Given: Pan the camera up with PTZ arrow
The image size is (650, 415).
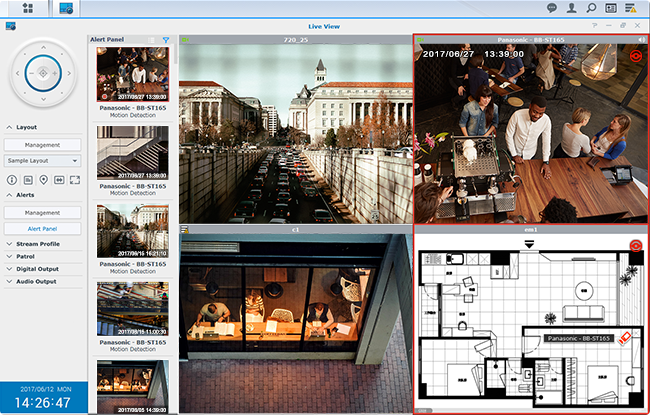Looking at the screenshot, I should 42,47.
